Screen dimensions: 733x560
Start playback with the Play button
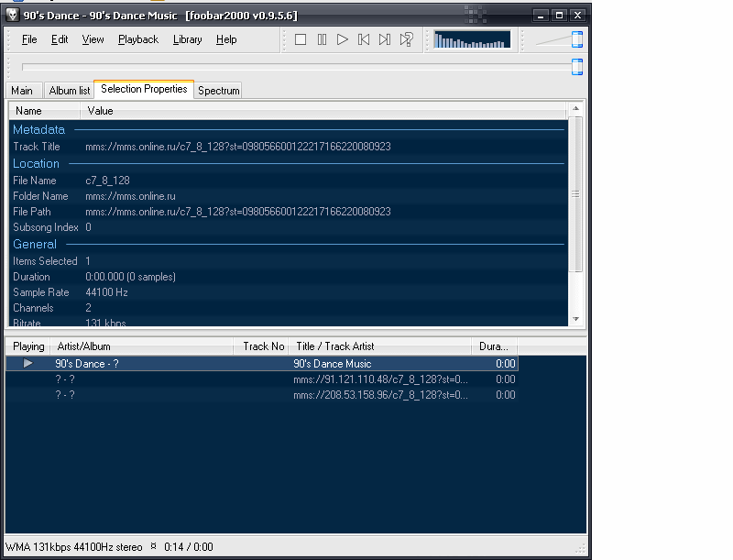tap(343, 39)
